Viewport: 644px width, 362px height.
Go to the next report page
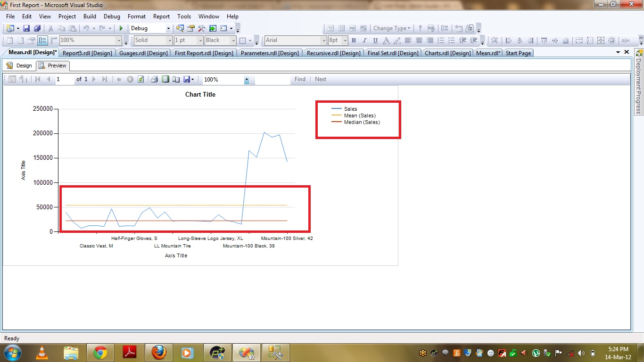click(94, 79)
